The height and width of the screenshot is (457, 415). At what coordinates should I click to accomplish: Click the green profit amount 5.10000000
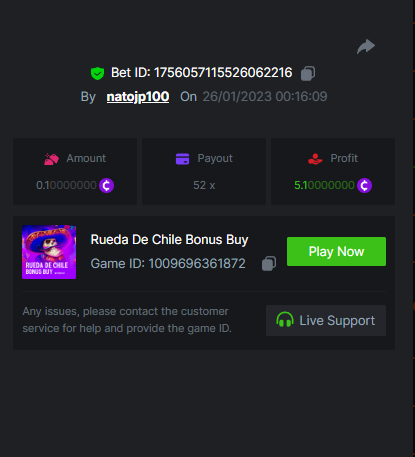[x=324, y=185]
